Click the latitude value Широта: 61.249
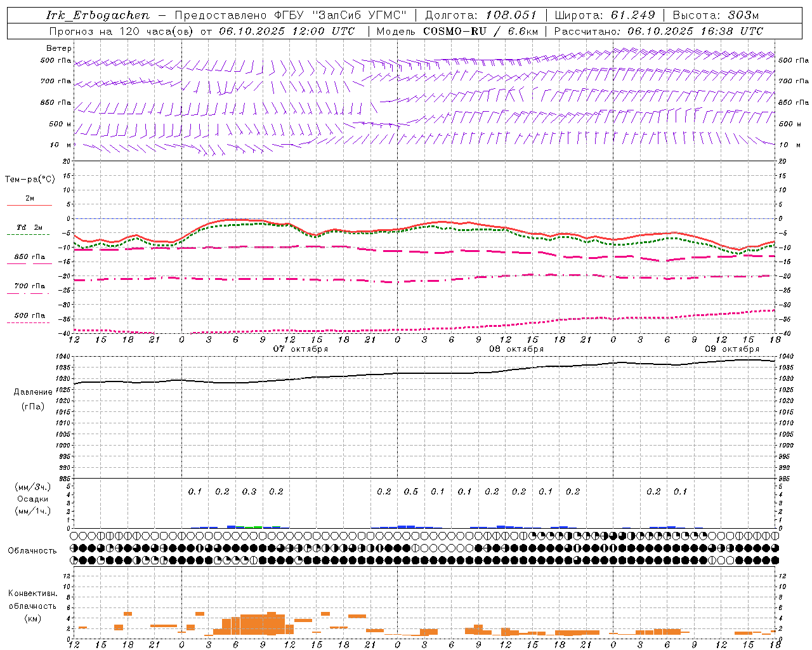This screenshot has width=812, height=650. tap(605, 15)
